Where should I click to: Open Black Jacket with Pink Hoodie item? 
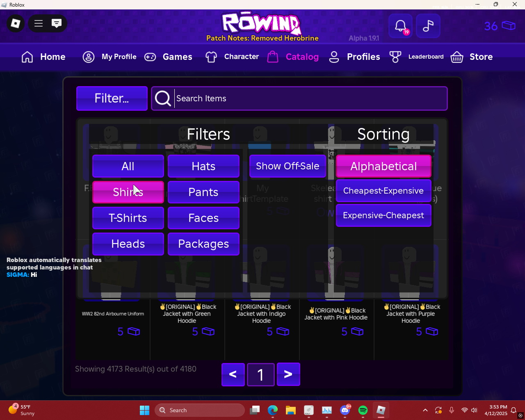336,314
